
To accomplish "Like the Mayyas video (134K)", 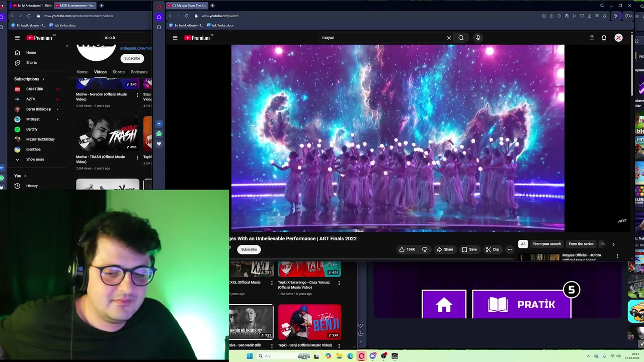I will pyautogui.click(x=407, y=249).
